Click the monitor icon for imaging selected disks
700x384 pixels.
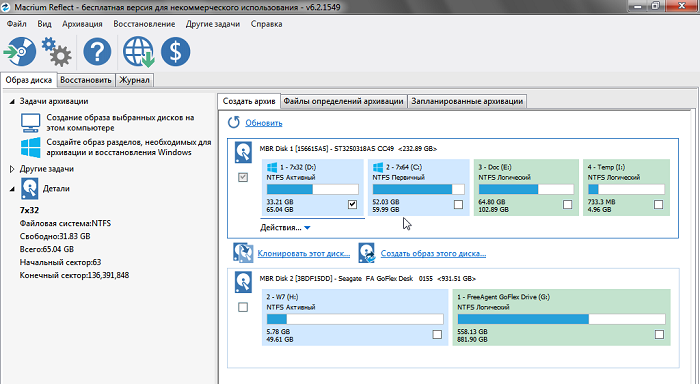coord(30,123)
